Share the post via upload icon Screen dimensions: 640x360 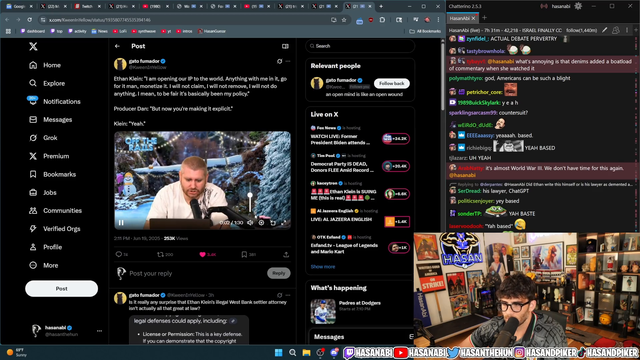[286, 254]
